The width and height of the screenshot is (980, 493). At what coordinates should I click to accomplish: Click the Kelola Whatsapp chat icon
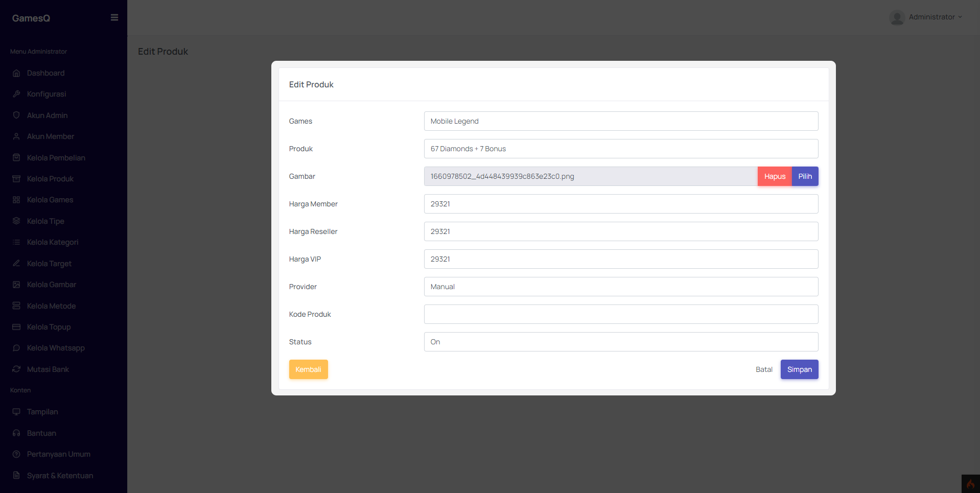coord(16,348)
